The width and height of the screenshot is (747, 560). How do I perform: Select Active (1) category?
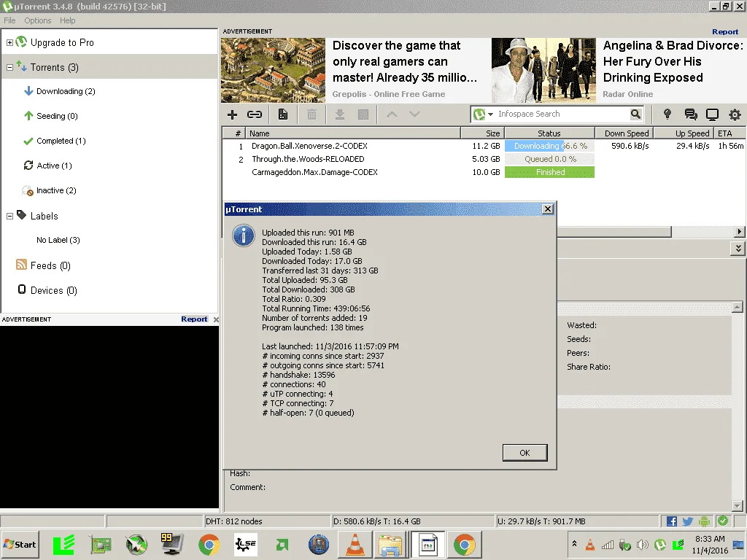(x=54, y=166)
